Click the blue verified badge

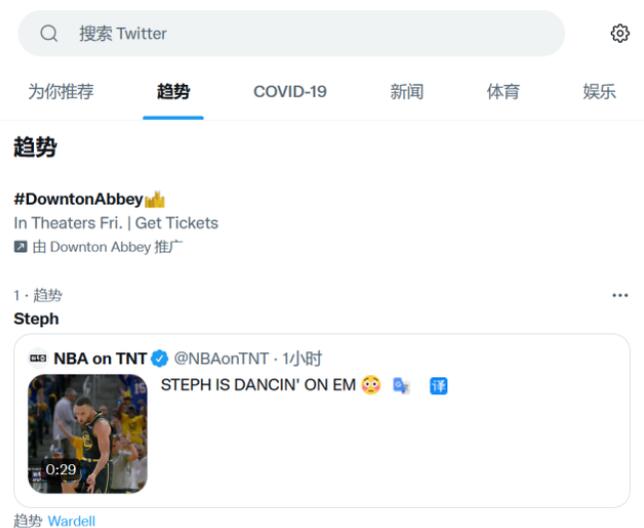[x=160, y=358]
